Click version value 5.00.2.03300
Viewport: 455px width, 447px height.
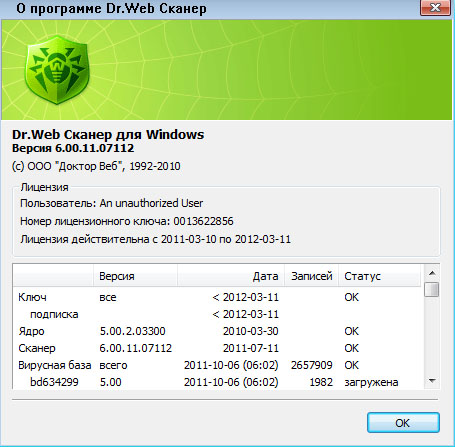click(133, 331)
